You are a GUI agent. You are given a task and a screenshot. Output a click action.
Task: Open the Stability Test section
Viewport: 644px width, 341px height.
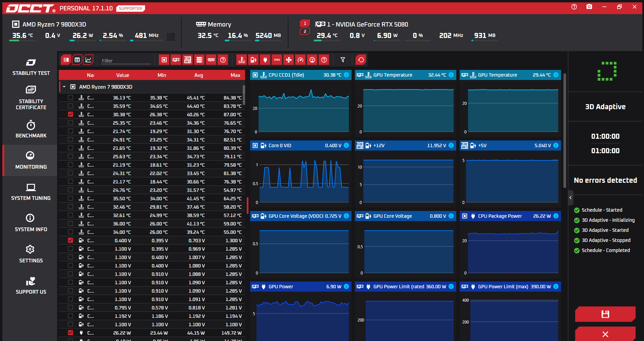click(x=31, y=67)
